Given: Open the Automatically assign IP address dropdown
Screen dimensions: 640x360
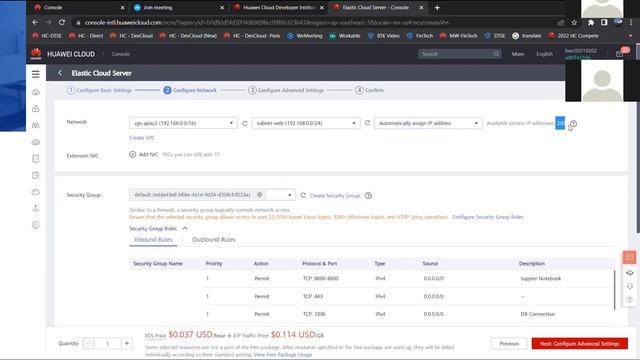Looking at the screenshot, I should click(x=428, y=123).
